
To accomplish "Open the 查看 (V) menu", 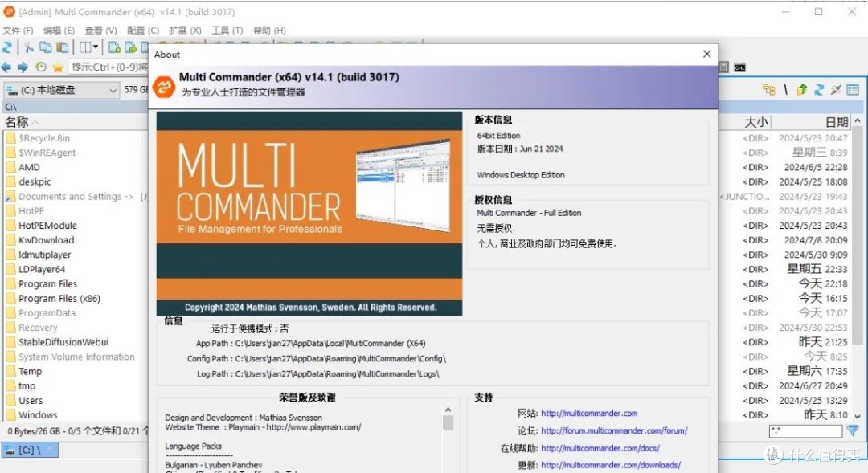I will (100, 30).
